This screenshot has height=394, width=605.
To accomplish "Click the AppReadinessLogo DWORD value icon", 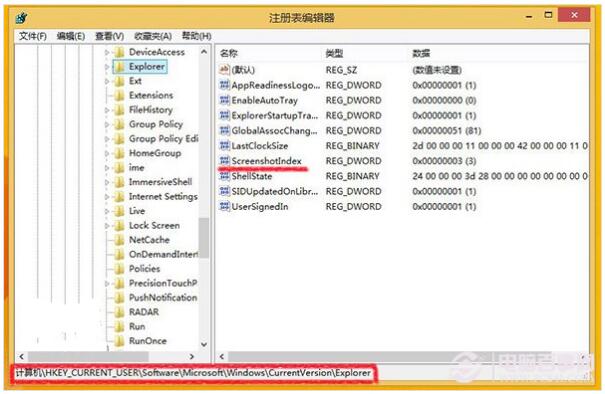I will click(225, 85).
